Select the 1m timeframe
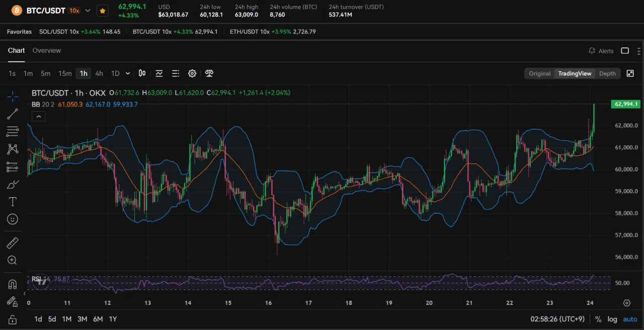Viewport: 644px width, 330px height. click(28, 73)
